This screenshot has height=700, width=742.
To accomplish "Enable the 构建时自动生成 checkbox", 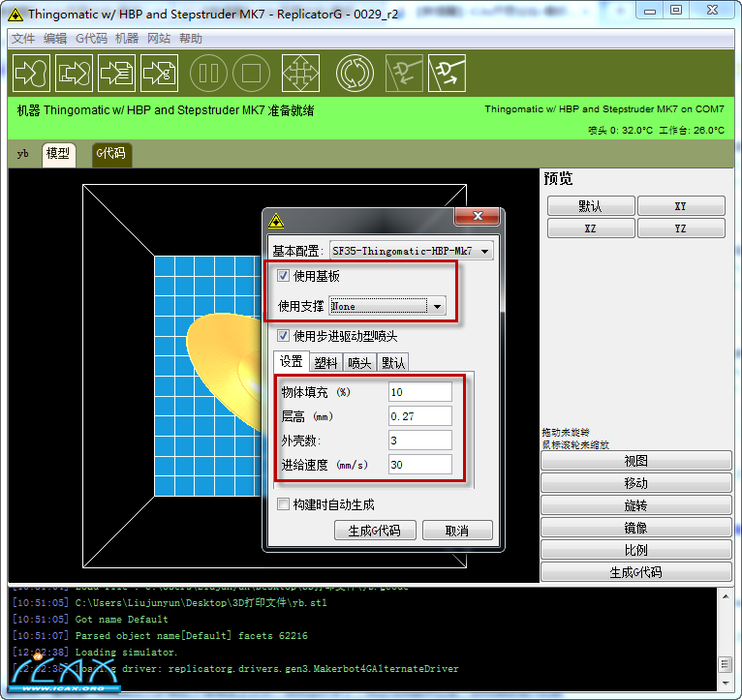I will pyautogui.click(x=283, y=504).
